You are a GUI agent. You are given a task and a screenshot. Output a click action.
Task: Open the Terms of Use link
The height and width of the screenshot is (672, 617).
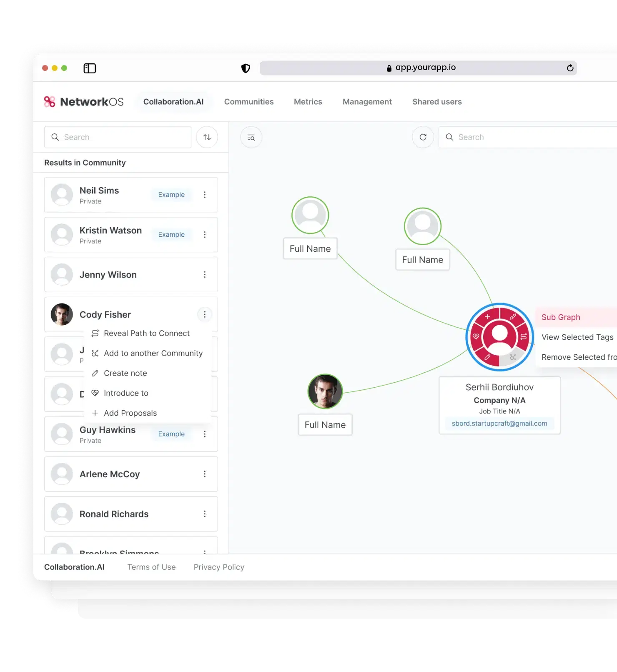pos(151,567)
